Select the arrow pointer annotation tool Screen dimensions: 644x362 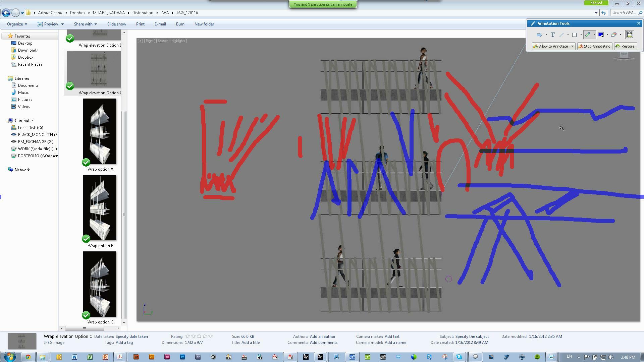[x=539, y=35]
